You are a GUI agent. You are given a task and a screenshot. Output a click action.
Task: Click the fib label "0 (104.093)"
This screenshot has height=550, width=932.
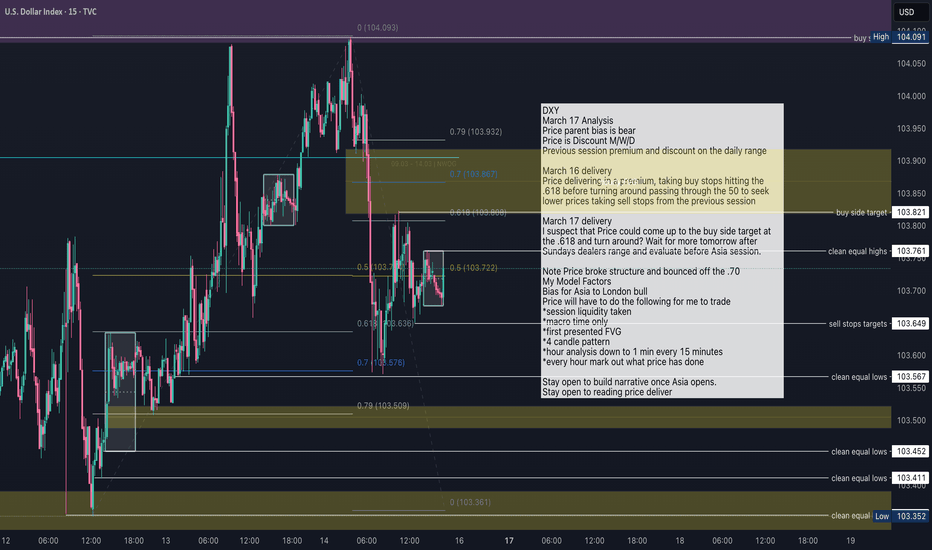tap(377, 28)
